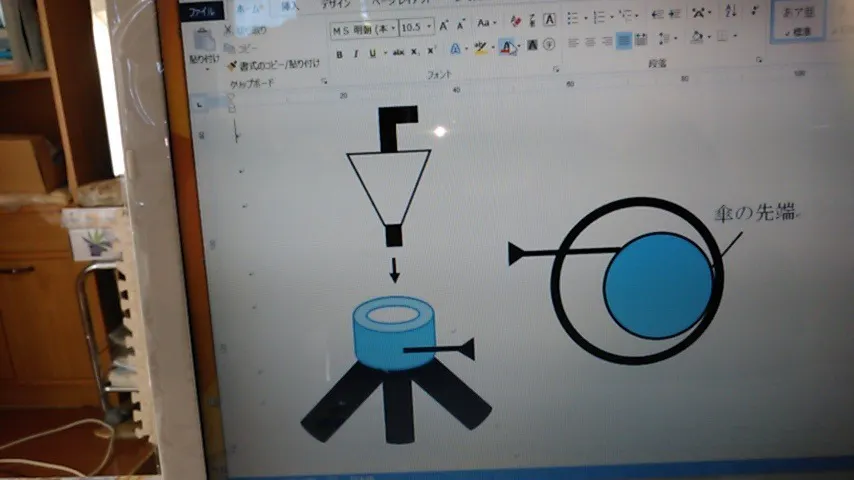Click the bulleted list icon

pyautogui.click(x=573, y=17)
